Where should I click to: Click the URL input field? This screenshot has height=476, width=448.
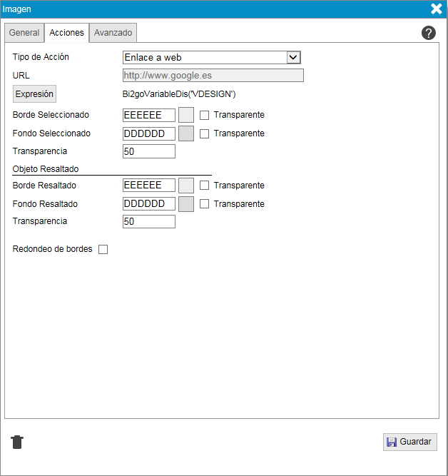213,76
